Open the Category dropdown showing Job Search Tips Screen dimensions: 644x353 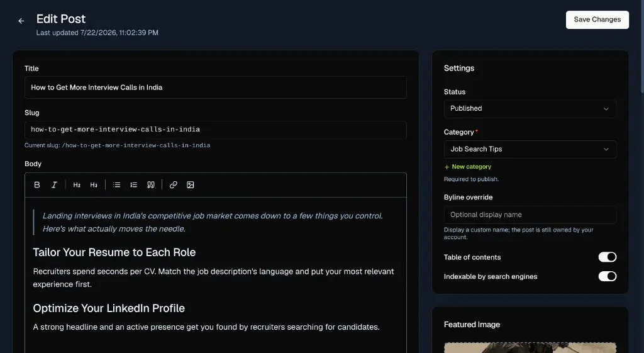click(x=530, y=149)
